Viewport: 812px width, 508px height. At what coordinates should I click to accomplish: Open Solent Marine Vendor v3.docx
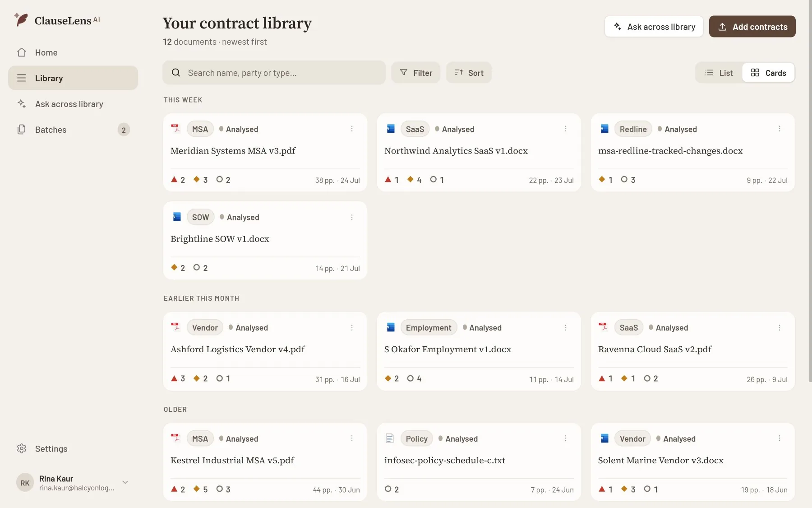pyautogui.click(x=660, y=461)
